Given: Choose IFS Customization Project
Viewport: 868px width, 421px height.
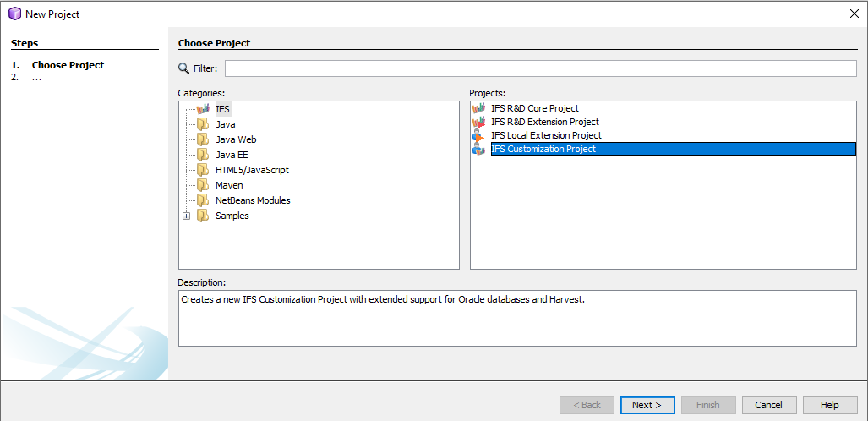Looking at the screenshot, I should tap(673, 149).
